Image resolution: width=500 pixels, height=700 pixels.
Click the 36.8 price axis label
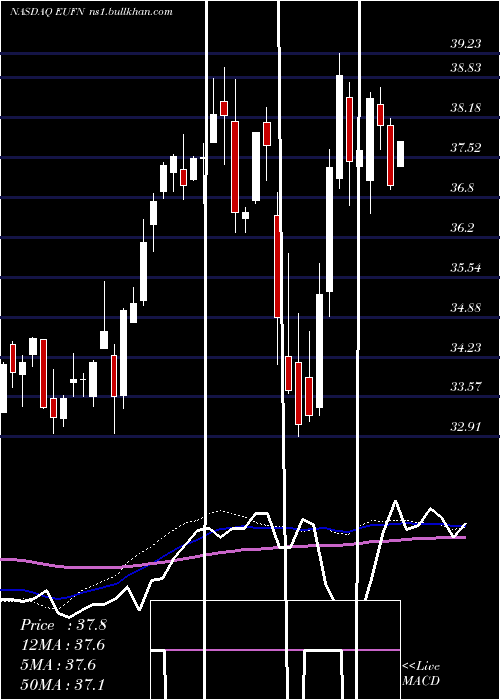[462, 188]
